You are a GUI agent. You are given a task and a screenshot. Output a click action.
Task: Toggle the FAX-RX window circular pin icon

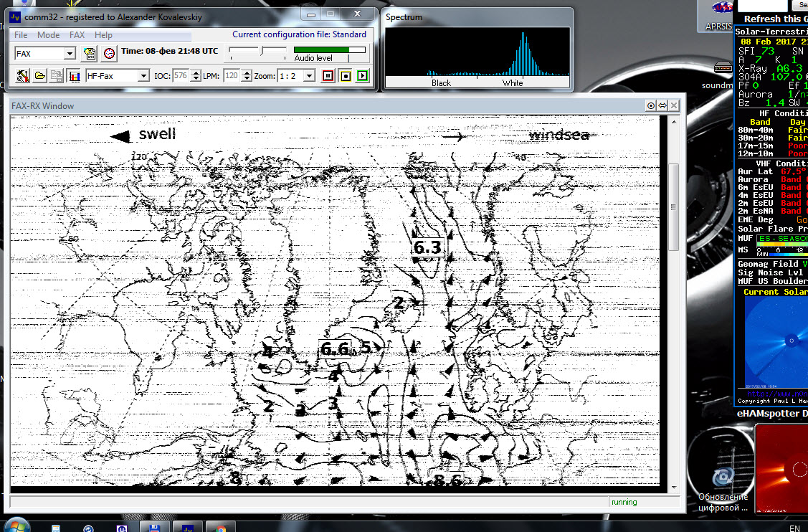651,105
